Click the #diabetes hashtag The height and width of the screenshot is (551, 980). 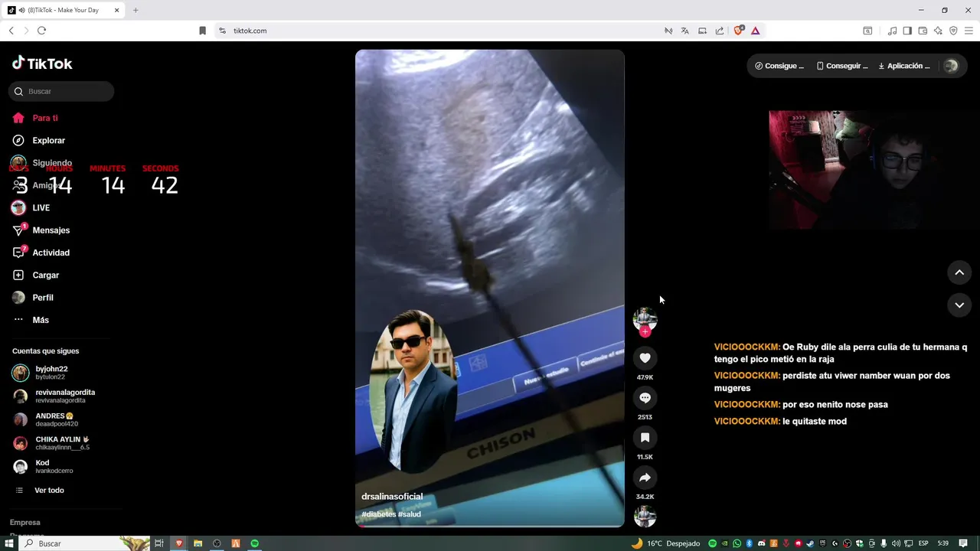click(x=379, y=514)
